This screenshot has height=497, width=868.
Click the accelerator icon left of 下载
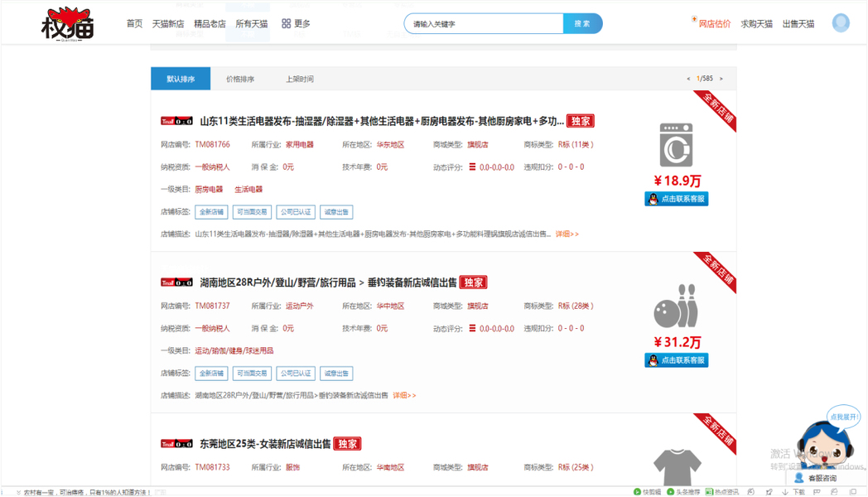click(x=751, y=492)
